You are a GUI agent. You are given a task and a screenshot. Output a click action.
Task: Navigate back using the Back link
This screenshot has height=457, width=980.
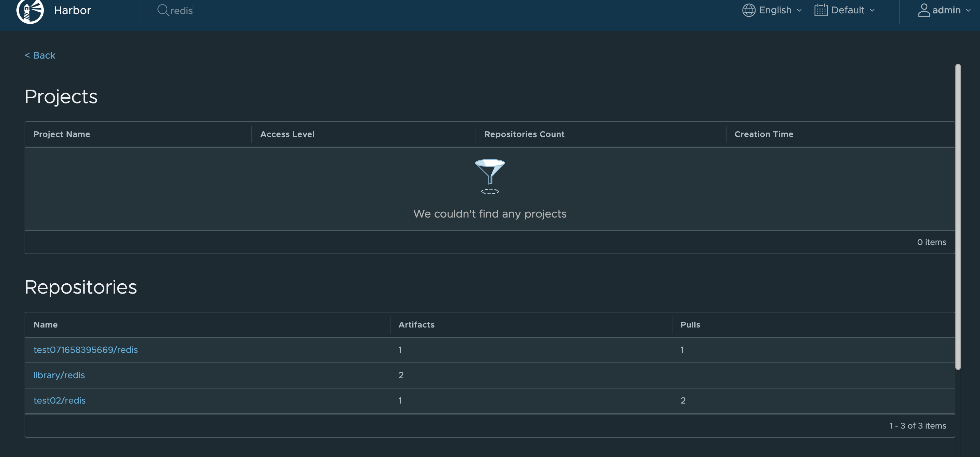pyautogui.click(x=40, y=55)
